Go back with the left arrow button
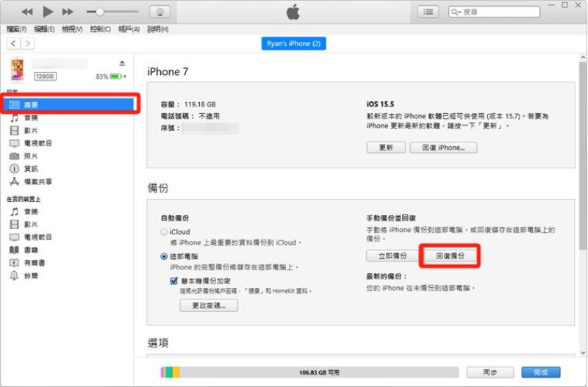588x387 pixels. pyautogui.click(x=13, y=43)
